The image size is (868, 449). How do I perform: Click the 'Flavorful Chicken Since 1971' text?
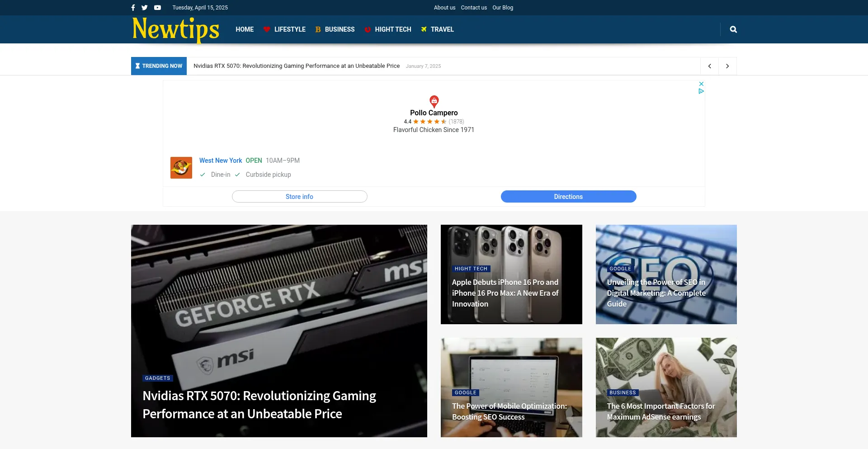coord(434,130)
